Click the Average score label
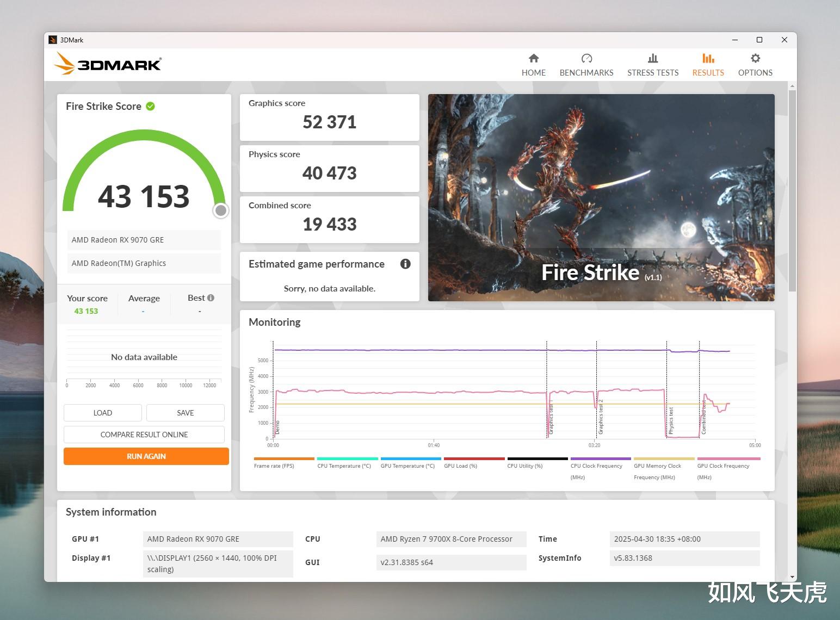The height and width of the screenshot is (620, 840). click(x=144, y=298)
